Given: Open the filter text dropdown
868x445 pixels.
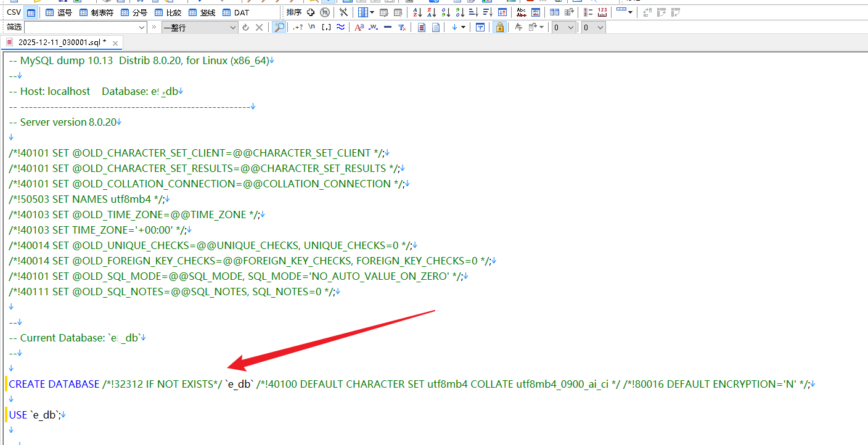Looking at the screenshot, I should tap(142, 27).
